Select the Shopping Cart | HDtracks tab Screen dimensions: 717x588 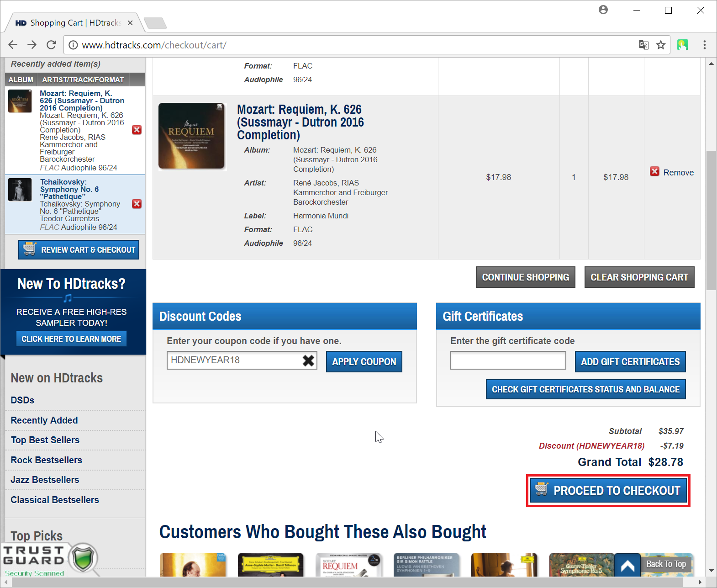click(x=74, y=23)
